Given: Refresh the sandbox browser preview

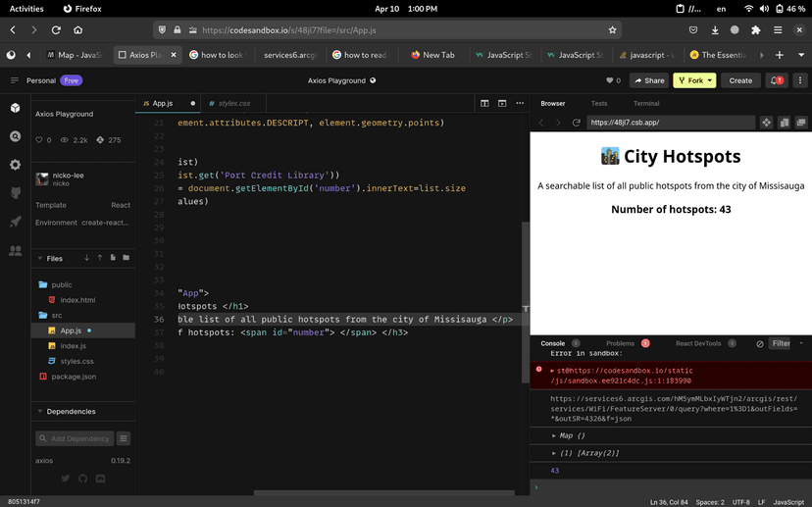Looking at the screenshot, I should (x=577, y=123).
